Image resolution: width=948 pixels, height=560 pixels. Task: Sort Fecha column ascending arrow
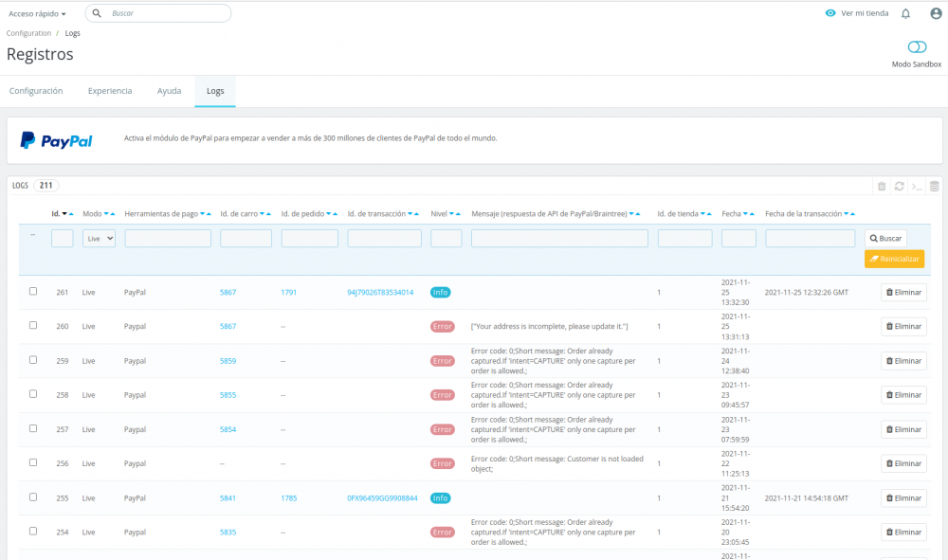coord(752,214)
